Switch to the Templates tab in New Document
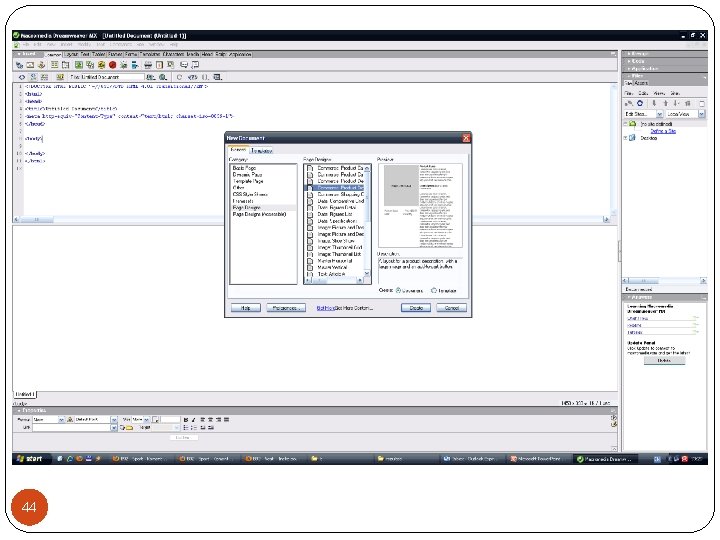The image size is (720, 540). (x=261, y=150)
